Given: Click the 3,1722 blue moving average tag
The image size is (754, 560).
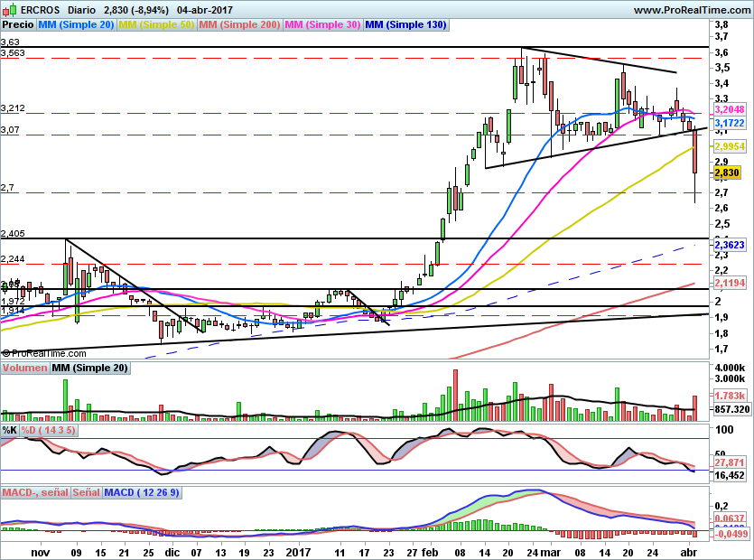Looking at the screenshot, I should coord(730,123).
